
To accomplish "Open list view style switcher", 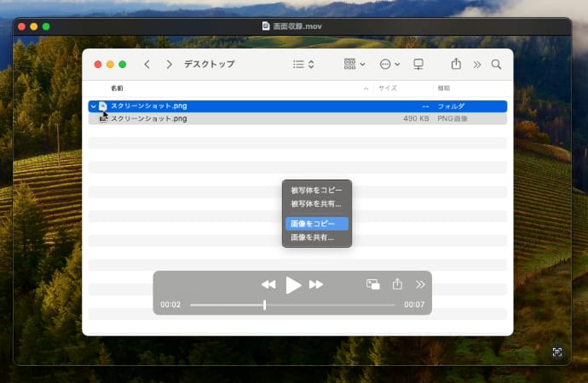I will [303, 64].
